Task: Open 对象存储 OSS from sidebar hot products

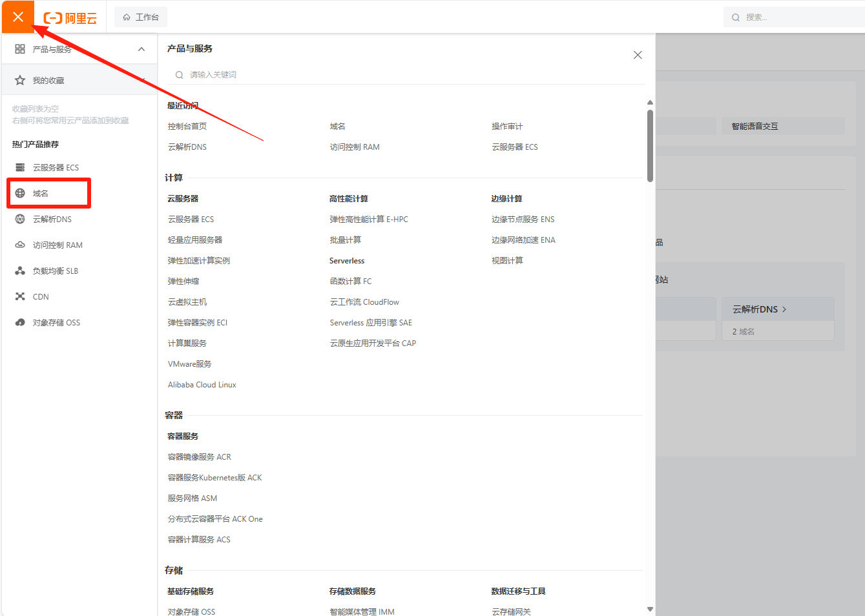Action: tap(57, 322)
